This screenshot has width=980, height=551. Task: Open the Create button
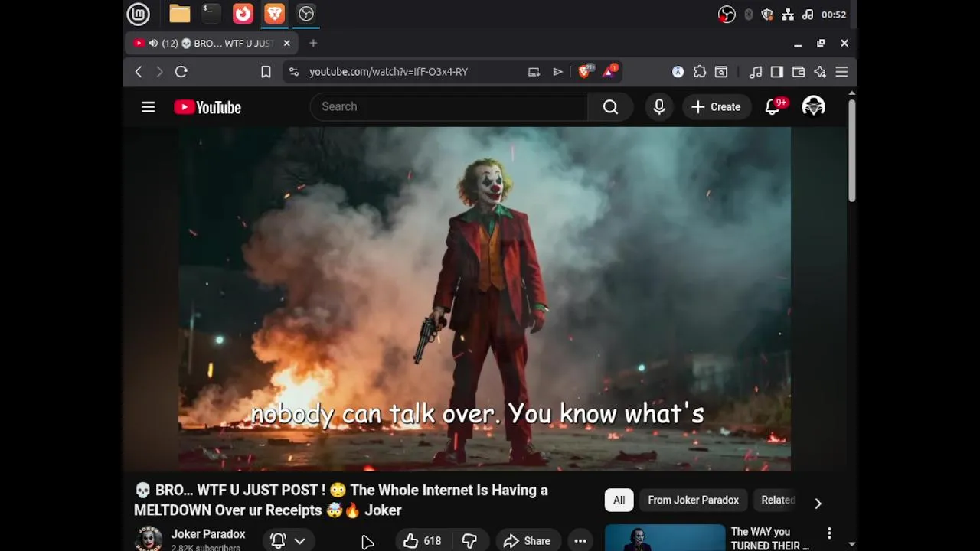pyautogui.click(x=716, y=107)
